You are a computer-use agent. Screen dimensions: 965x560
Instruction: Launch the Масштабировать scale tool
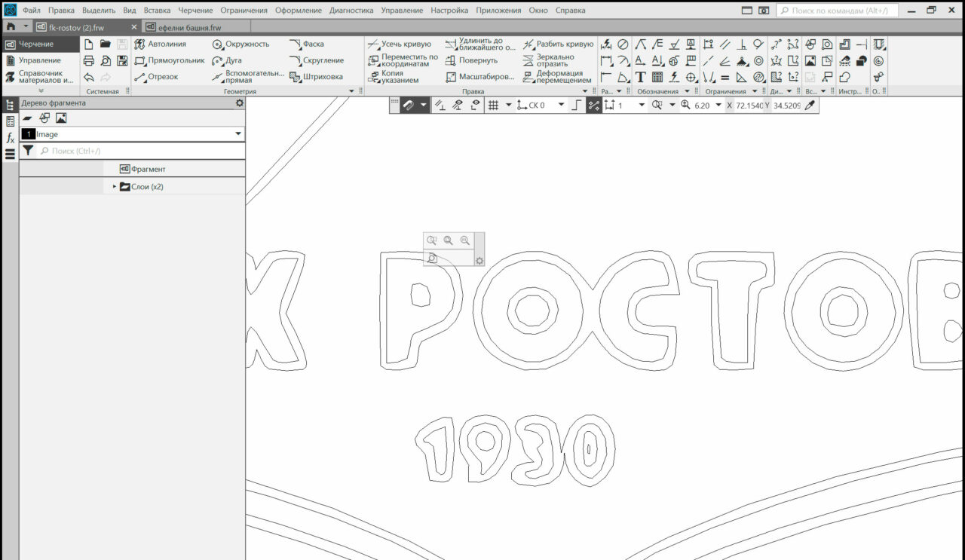479,77
